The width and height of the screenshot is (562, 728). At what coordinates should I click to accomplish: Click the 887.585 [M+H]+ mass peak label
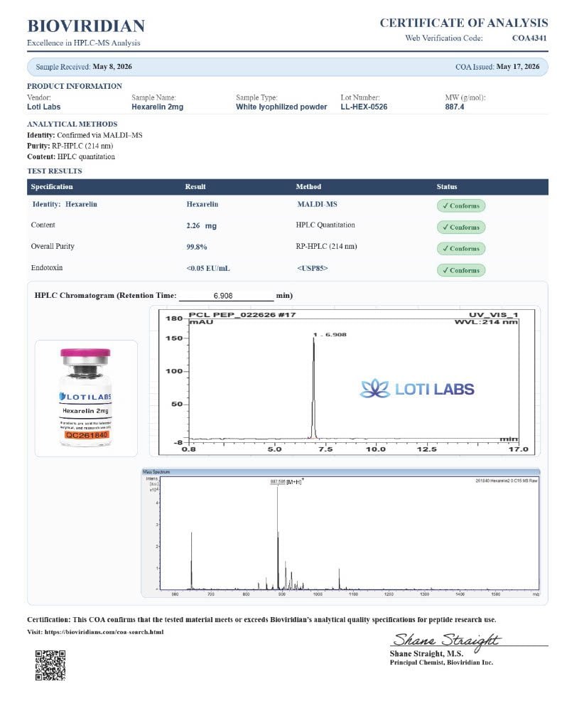(x=286, y=481)
